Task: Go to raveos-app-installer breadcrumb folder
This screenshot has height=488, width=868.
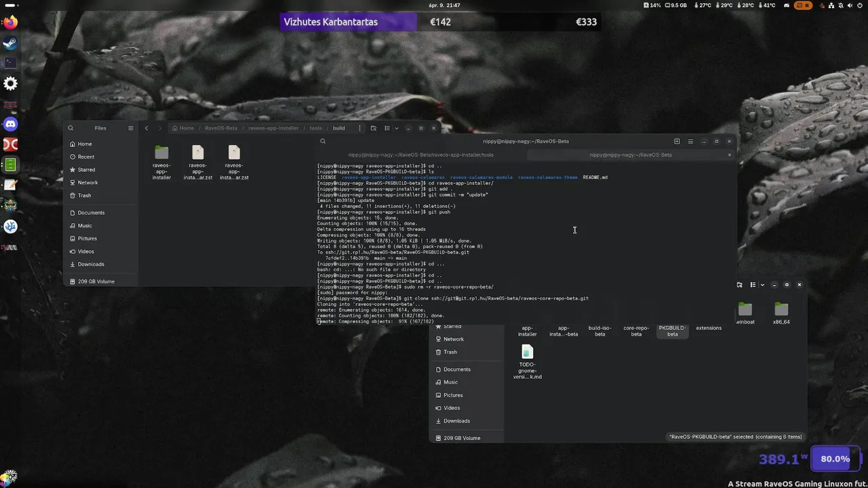Action: 273,128
